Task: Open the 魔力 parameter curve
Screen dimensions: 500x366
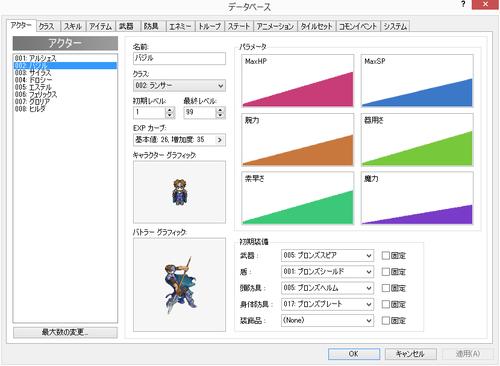Action: (x=417, y=198)
